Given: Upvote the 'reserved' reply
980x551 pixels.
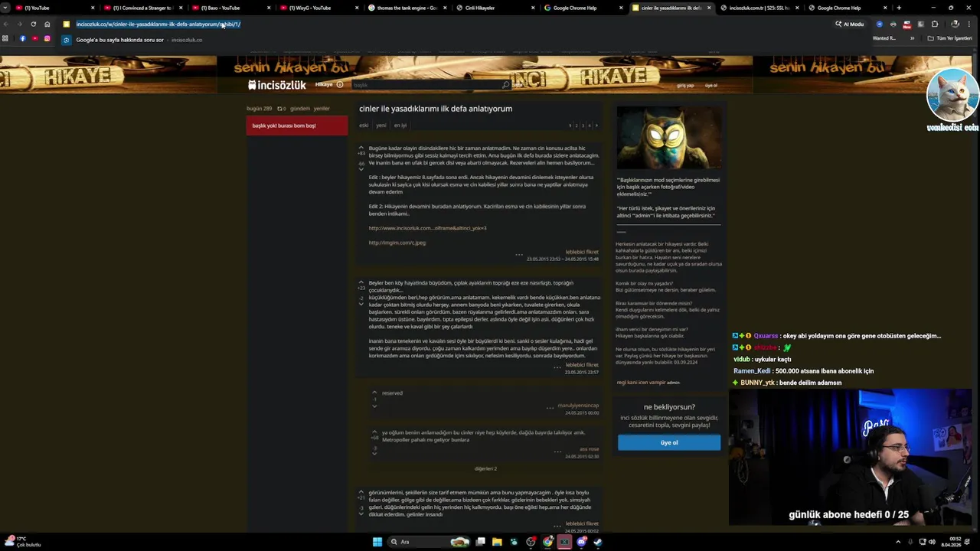Looking at the screenshot, I should coord(374,393).
